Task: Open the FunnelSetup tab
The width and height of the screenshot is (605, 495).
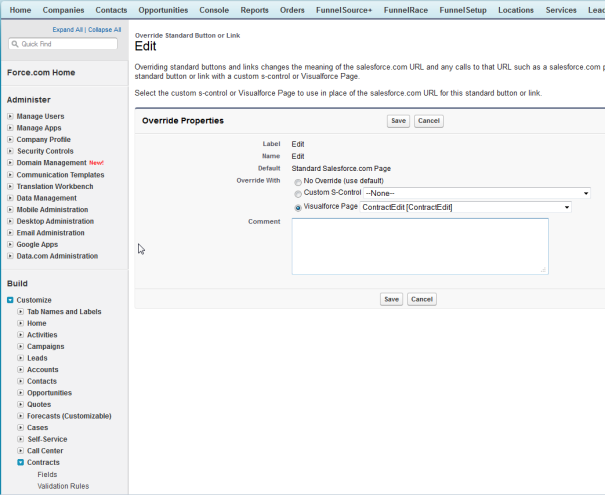Action: coord(463,10)
